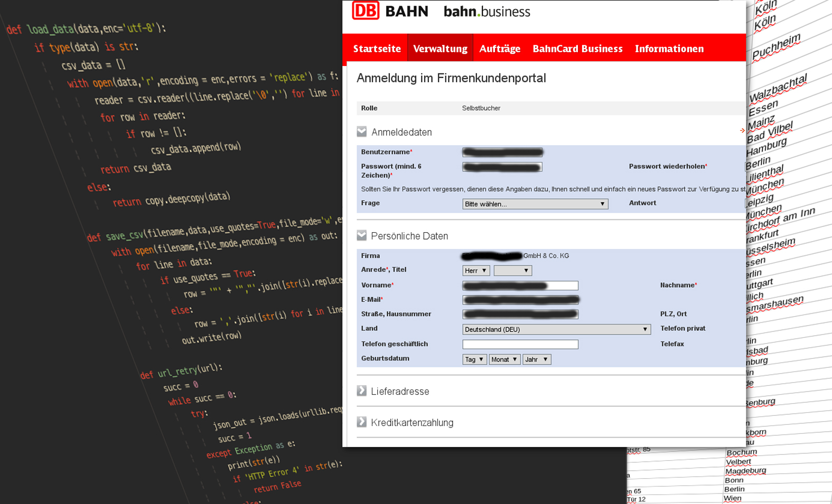The image size is (832, 504).
Task: Open the empty Titel dropdown
Action: coord(512,270)
